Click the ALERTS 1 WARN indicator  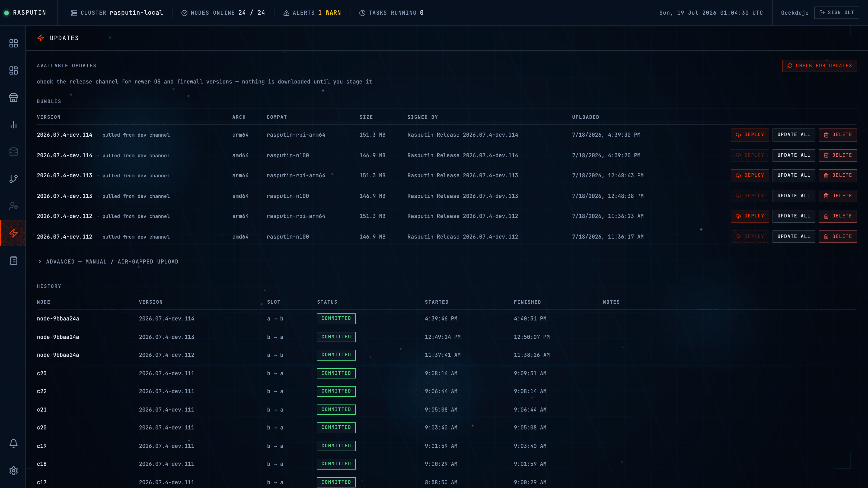pos(312,13)
